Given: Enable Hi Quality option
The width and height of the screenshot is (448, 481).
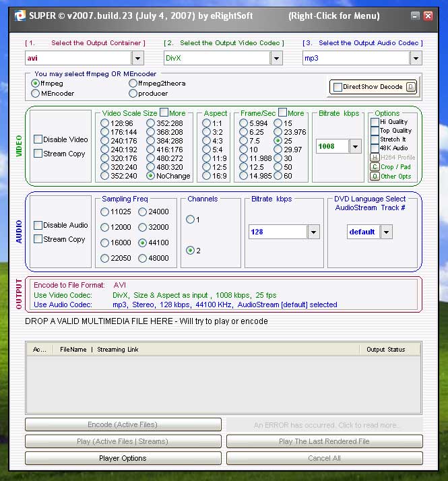Looking at the screenshot, I should coord(375,122).
